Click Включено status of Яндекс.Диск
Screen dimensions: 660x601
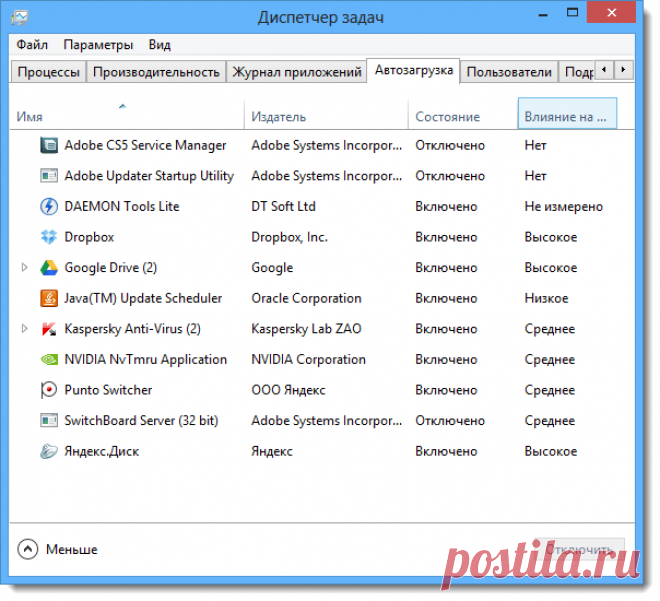(x=446, y=451)
